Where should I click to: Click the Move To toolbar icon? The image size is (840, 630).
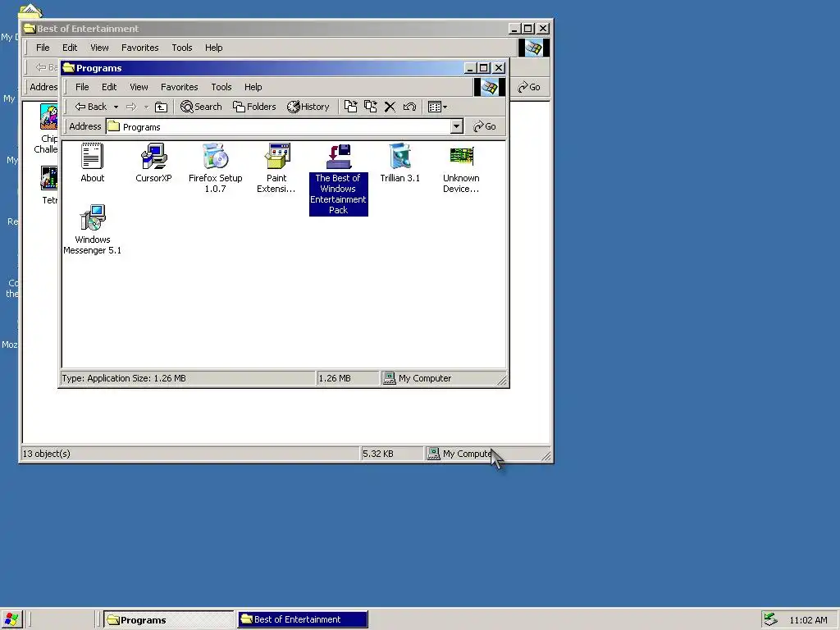[350, 107]
